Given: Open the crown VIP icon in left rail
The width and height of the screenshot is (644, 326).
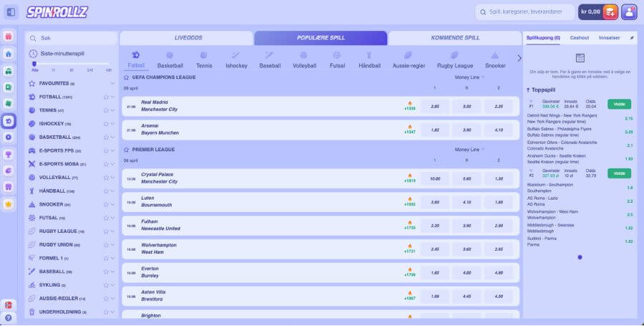Looking at the screenshot, I should tap(8, 204).
